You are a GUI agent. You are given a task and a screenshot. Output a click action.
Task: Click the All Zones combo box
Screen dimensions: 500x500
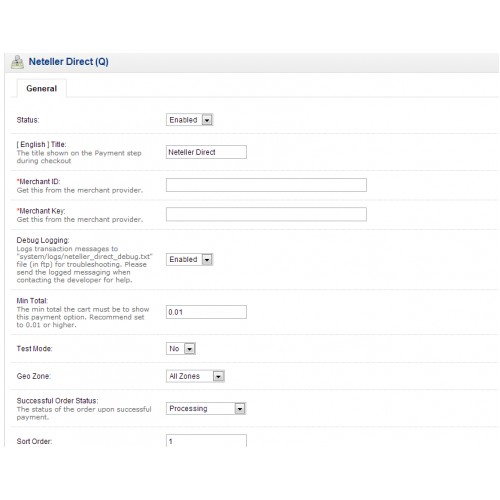click(x=195, y=376)
